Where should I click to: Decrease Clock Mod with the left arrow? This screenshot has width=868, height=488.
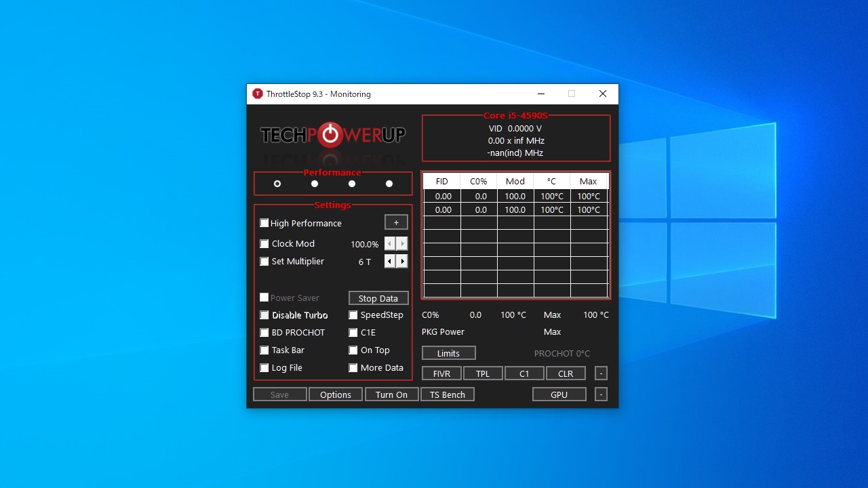[x=389, y=244]
